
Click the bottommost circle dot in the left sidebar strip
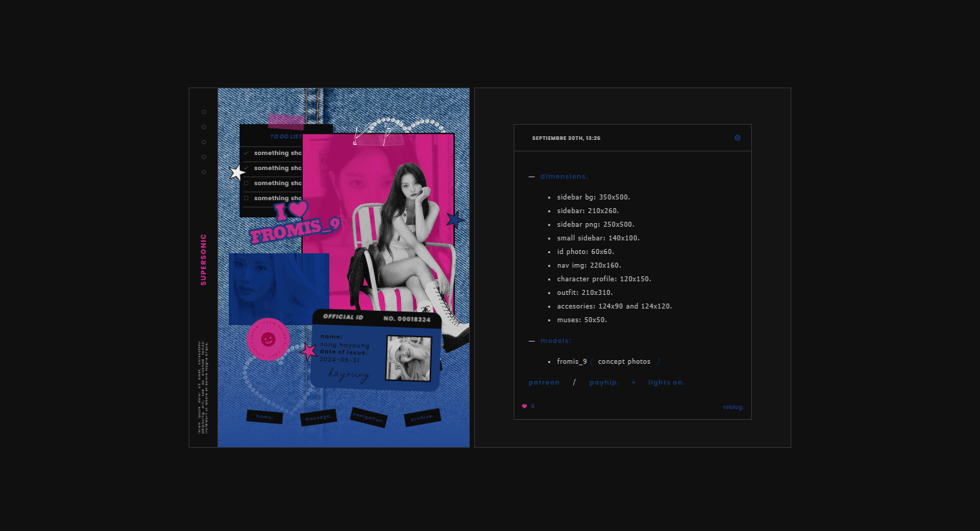204,172
